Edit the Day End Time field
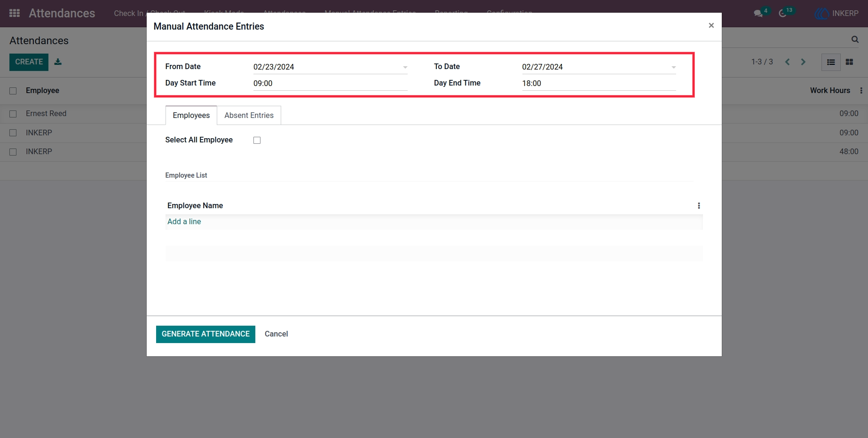 click(x=599, y=83)
